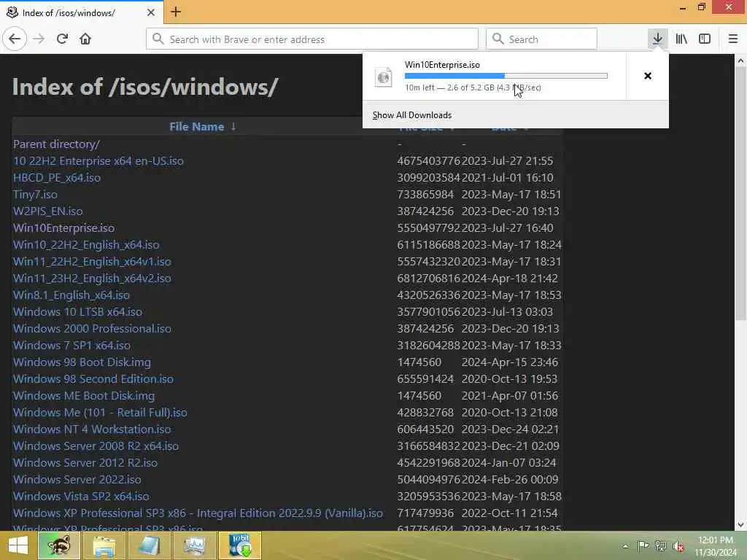Show hidden system tray icons
Image resolution: width=747 pixels, height=560 pixels.
point(625,546)
